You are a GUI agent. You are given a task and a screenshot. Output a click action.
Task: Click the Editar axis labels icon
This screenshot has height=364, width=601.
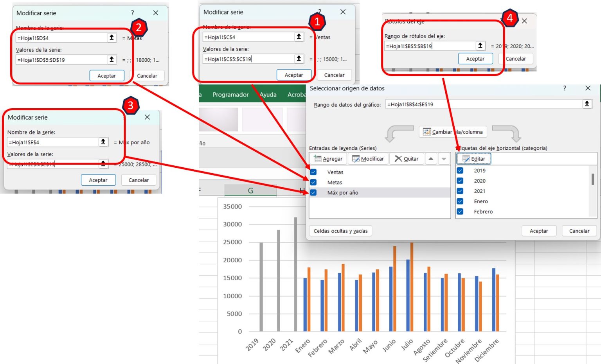[x=465, y=158]
